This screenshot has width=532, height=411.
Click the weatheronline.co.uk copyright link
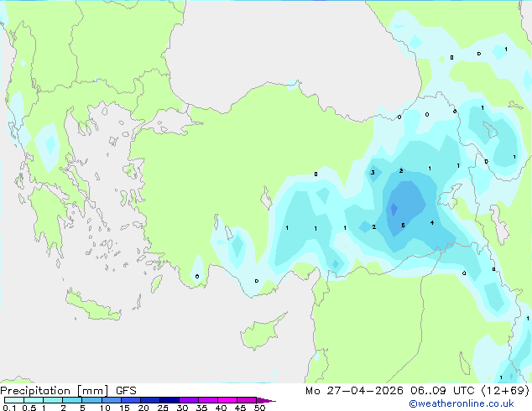pyautogui.click(x=462, y=403)
